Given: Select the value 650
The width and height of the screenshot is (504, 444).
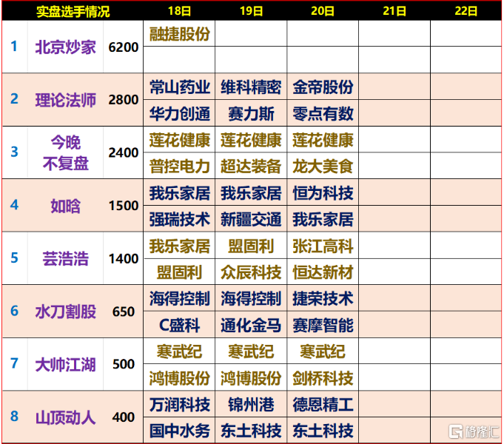Looking at the screenshot, I should coord(124,312).
